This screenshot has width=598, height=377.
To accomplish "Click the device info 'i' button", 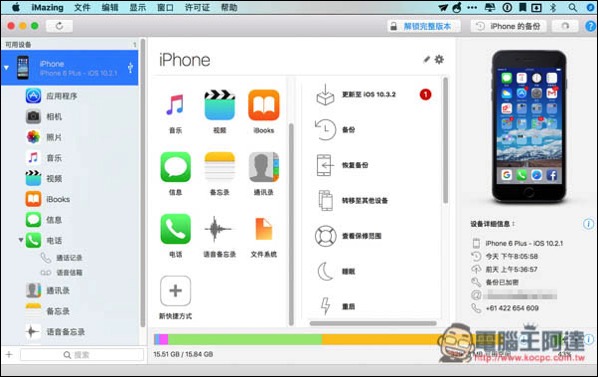I will (x=588, y=224).
